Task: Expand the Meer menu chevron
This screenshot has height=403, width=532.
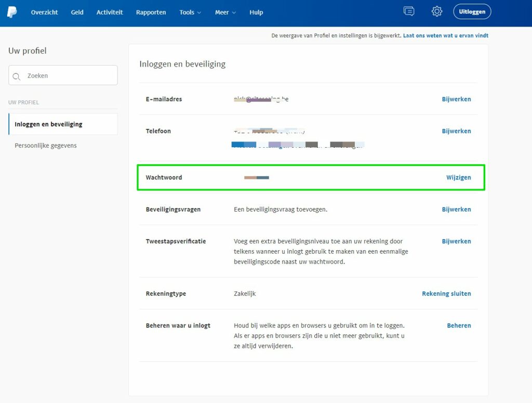Action: pyautogui.click(x=234, y=12)
